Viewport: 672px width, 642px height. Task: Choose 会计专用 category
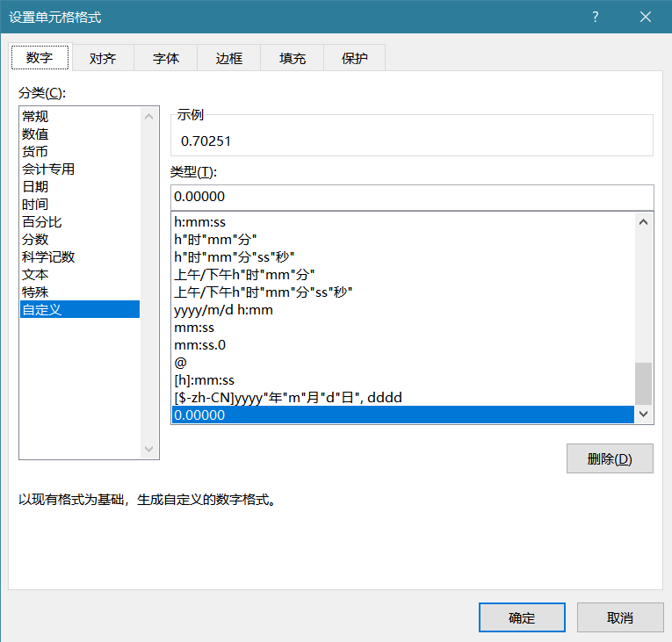pos(80,169)
